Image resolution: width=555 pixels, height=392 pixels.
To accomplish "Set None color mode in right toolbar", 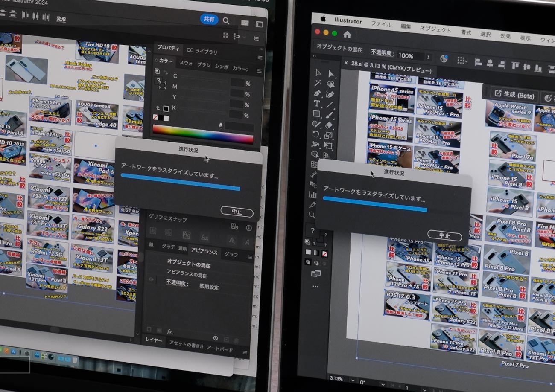I will point(324,254).
